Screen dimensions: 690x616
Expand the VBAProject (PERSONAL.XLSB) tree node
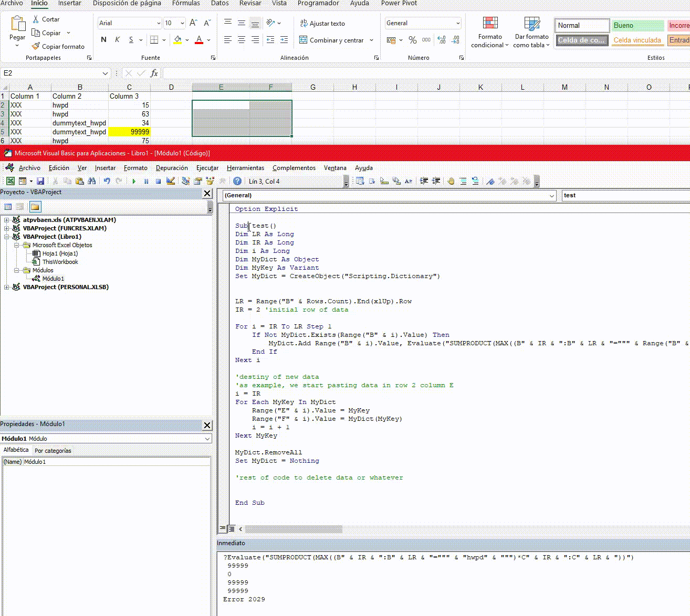click(6, 287)
